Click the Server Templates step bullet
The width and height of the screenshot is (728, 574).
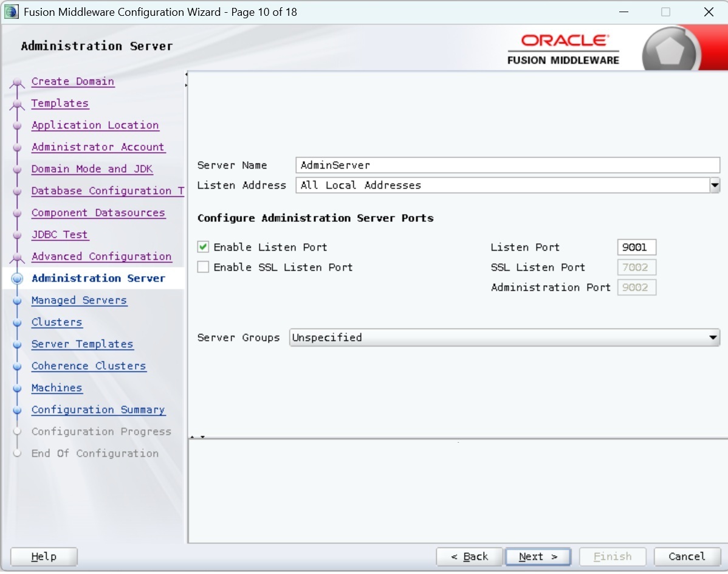[x=17, y=344]
